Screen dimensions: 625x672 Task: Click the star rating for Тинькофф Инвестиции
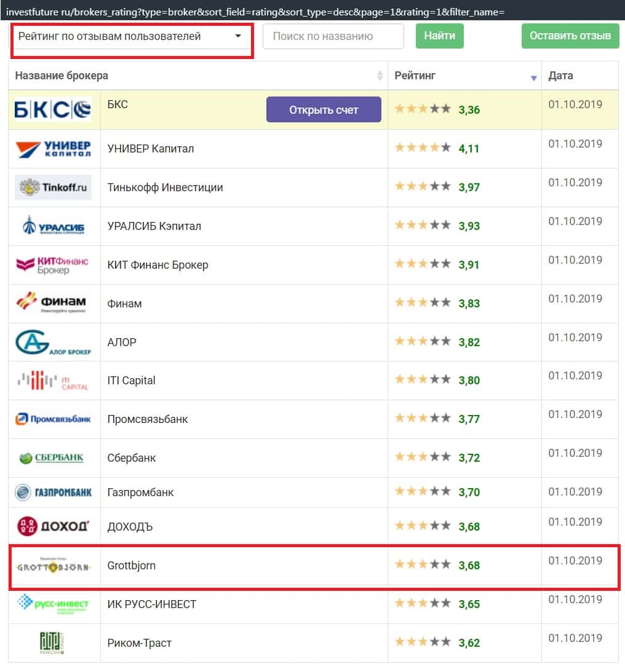coord(423,186)
